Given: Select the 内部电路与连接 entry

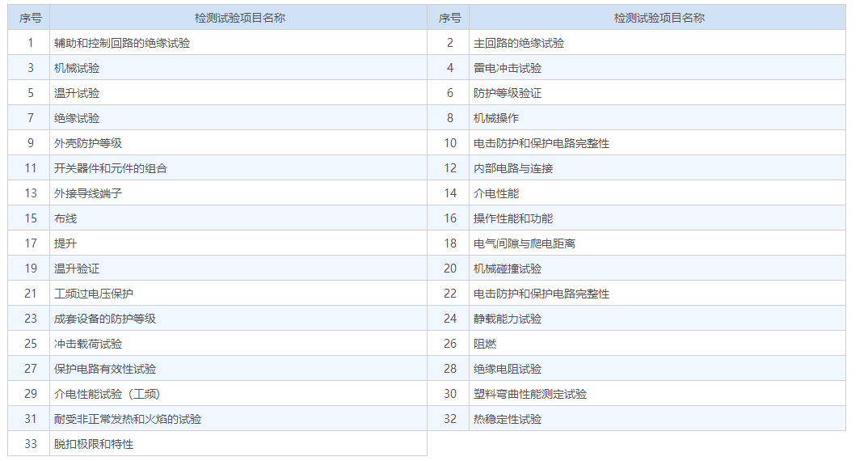Looking at the screenshot, I should [x=513, y=168].
